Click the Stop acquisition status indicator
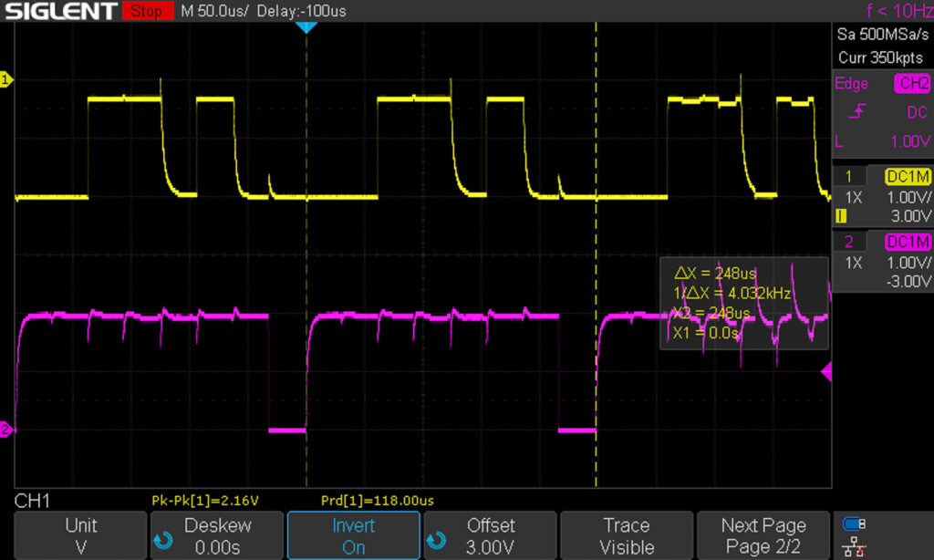The width and height of the screenshot is (934, 560). 148,11
